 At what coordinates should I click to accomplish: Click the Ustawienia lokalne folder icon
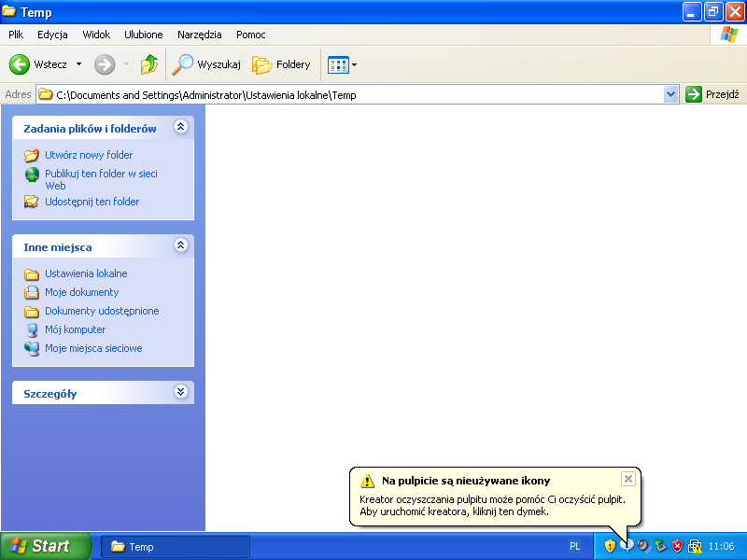[x=32, y=274]
